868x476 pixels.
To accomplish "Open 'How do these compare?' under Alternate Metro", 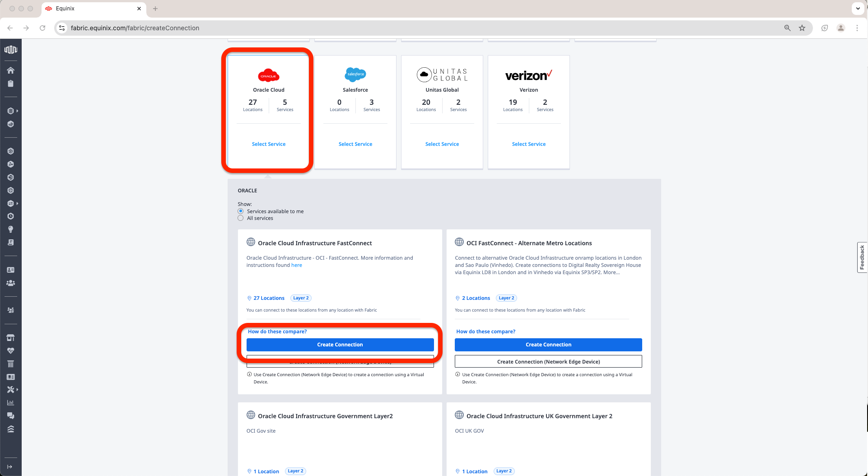I will [486, 331].
